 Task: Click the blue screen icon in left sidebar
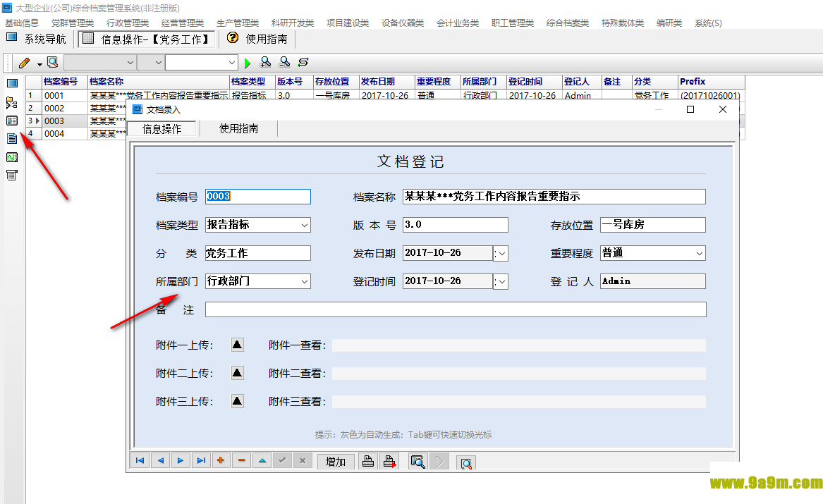pos(12,83)
